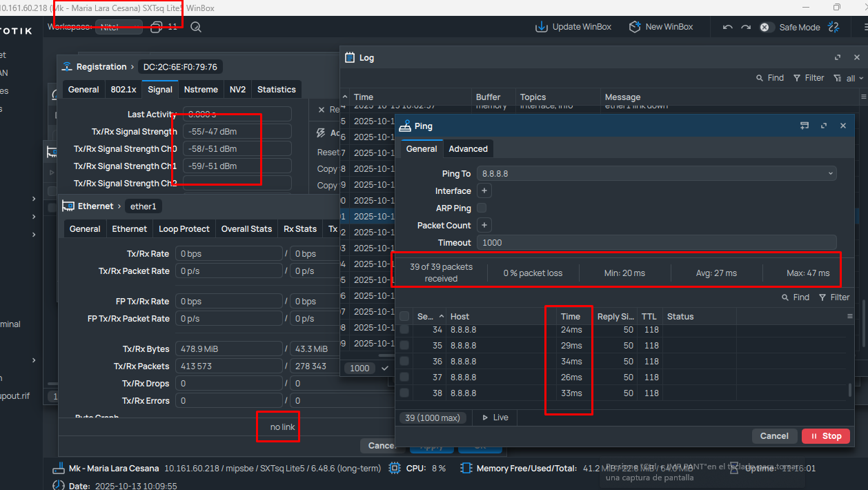This screenshot has width=868, height=490.
Task: Open the Ping table column menu icon
Action: point(850,316)
